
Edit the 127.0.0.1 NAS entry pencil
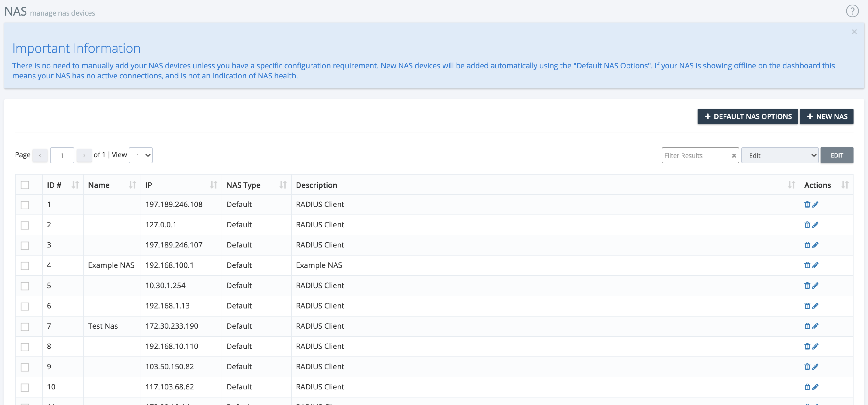(815, 225)
